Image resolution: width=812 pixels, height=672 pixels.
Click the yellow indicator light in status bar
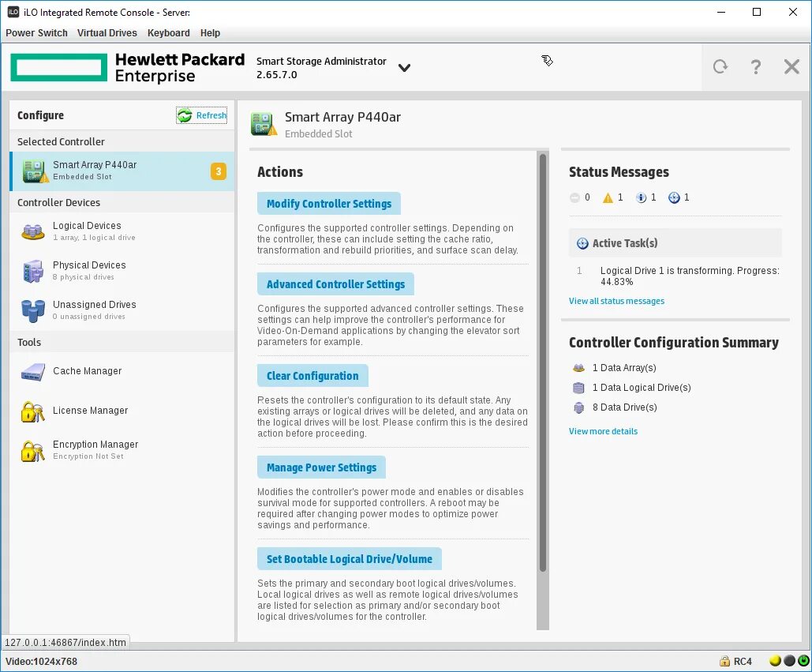click(x=775, y=661)
